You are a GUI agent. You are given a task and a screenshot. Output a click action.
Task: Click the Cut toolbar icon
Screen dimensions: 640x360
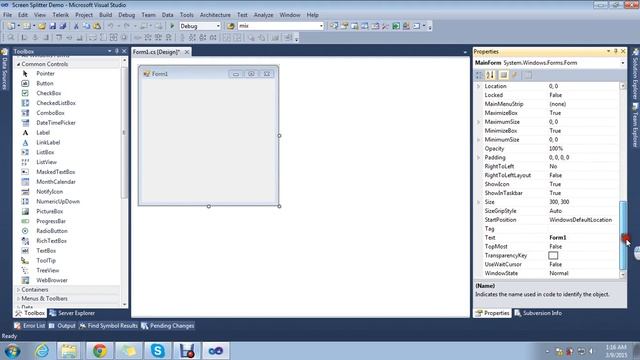76,26
